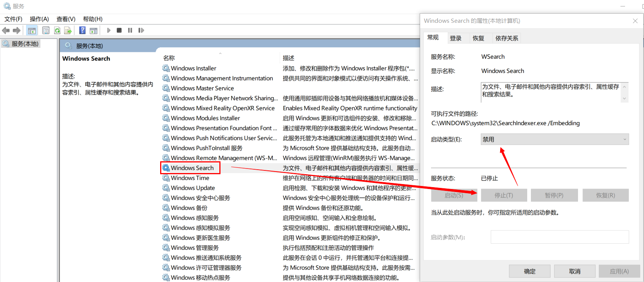Click the 取消 button
The width and height of the screenshot is (644, 282).
tap(575, 271)
